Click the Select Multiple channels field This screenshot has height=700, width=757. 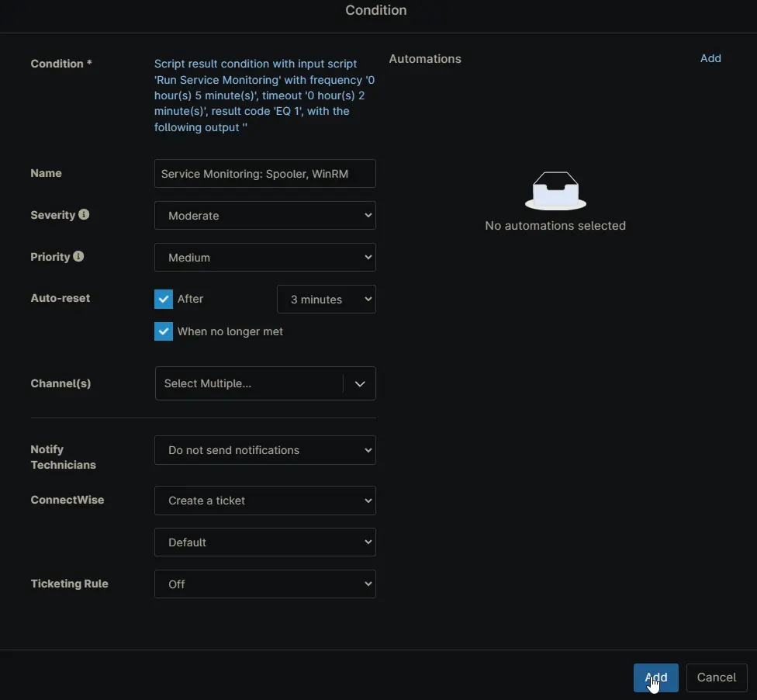click(248, 383)
